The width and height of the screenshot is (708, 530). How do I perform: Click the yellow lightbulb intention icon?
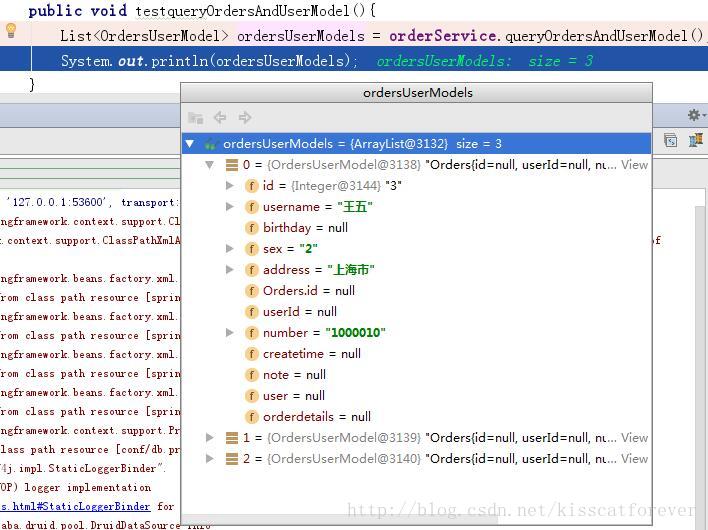point(11,31)
